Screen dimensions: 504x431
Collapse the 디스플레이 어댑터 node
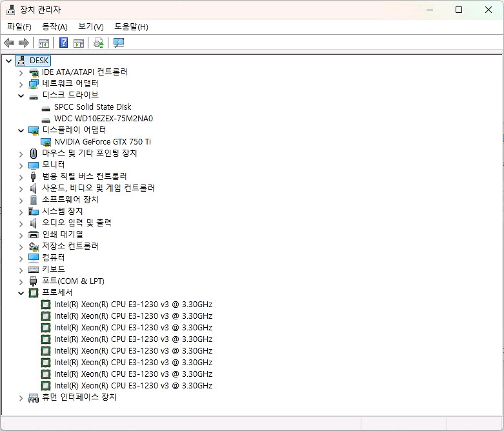[21, 131]
